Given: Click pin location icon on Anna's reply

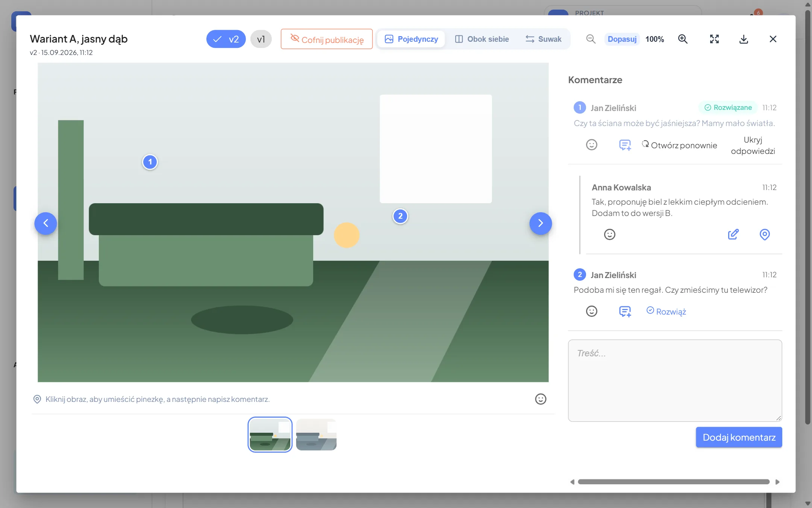Looking at the screenshot, I should click(x=765, y=234).
